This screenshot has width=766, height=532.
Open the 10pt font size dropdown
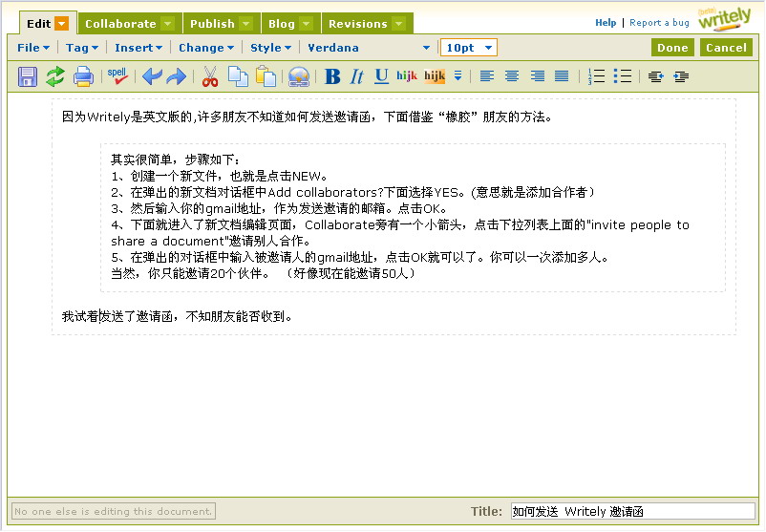click(x=469, y=48)
